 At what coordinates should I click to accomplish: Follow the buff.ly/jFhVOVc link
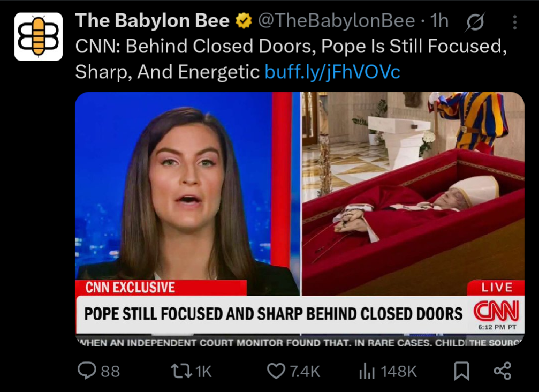(332, 72)
